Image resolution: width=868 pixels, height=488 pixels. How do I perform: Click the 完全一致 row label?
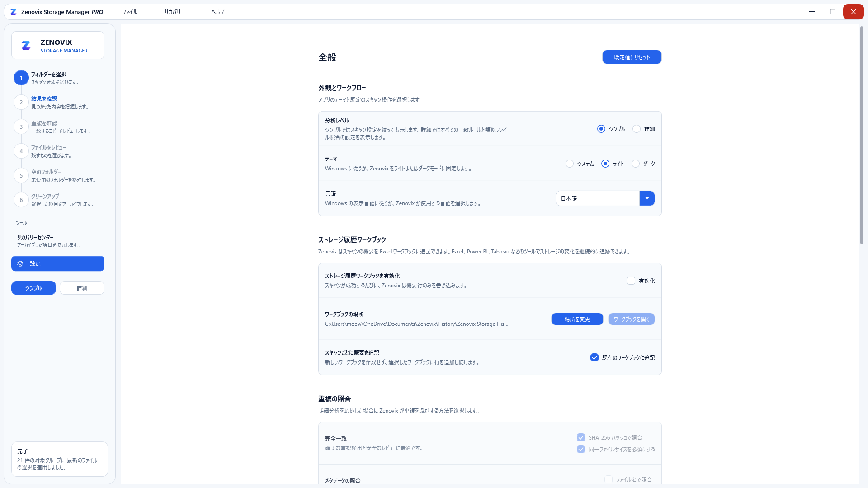[336, 439]
